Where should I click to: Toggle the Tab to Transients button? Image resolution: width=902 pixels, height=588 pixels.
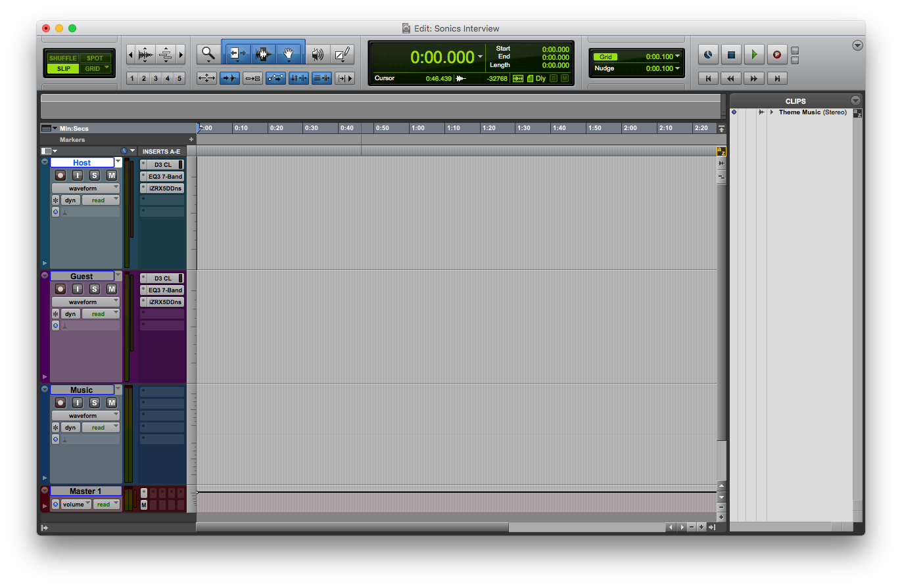(229, 78)
